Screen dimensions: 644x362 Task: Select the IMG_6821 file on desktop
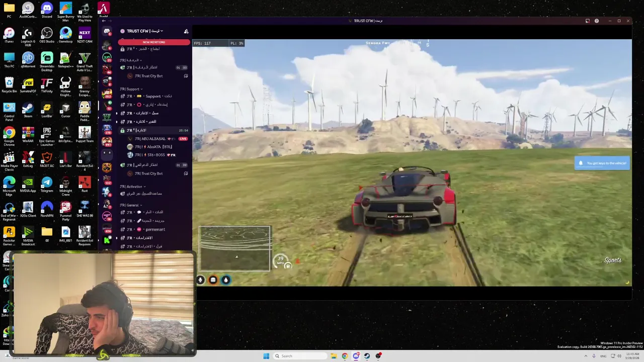(x=65, y=234)
